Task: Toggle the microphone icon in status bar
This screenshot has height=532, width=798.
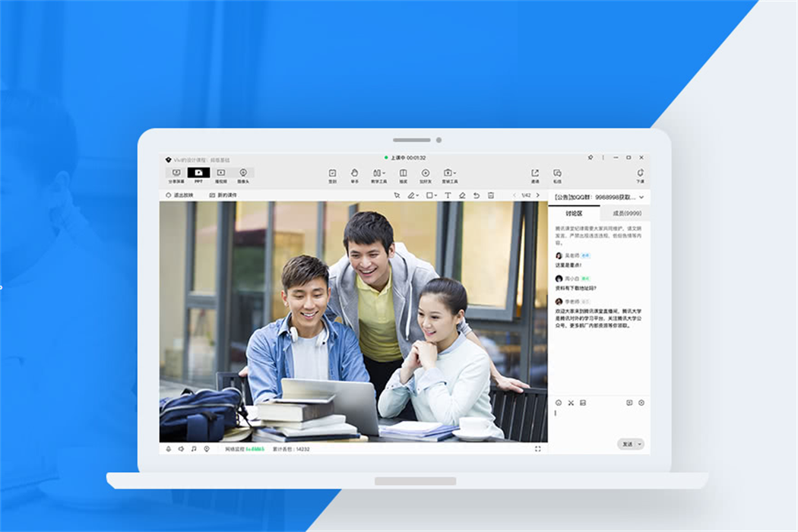Action: (x=169, y=449)
